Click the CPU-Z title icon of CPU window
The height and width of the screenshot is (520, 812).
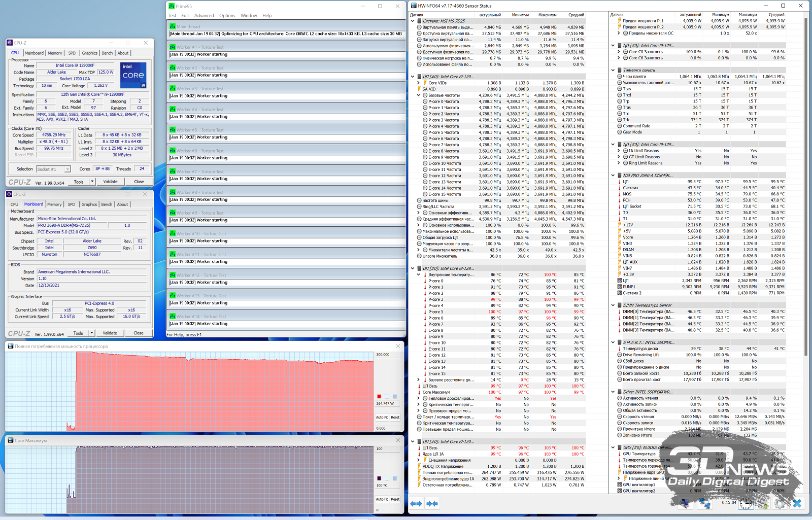(x=10, y=43)
